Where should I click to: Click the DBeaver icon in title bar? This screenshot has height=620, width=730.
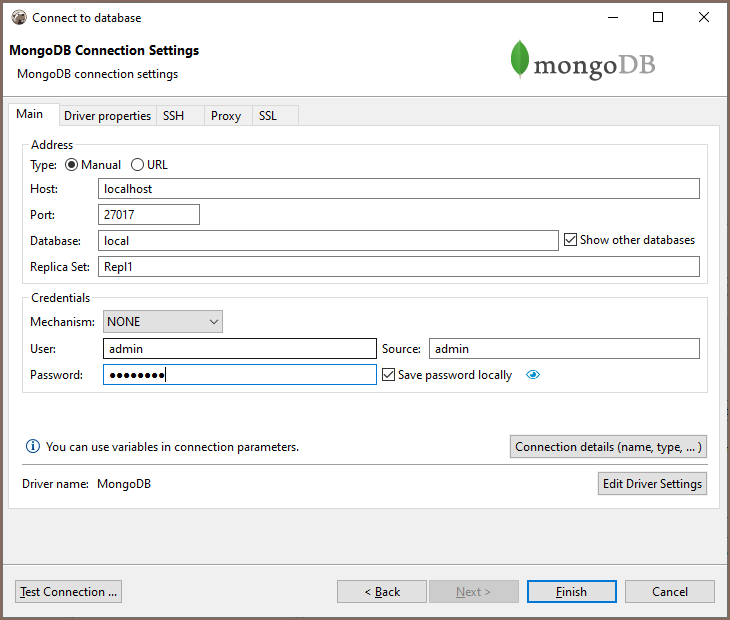[18, 17]
